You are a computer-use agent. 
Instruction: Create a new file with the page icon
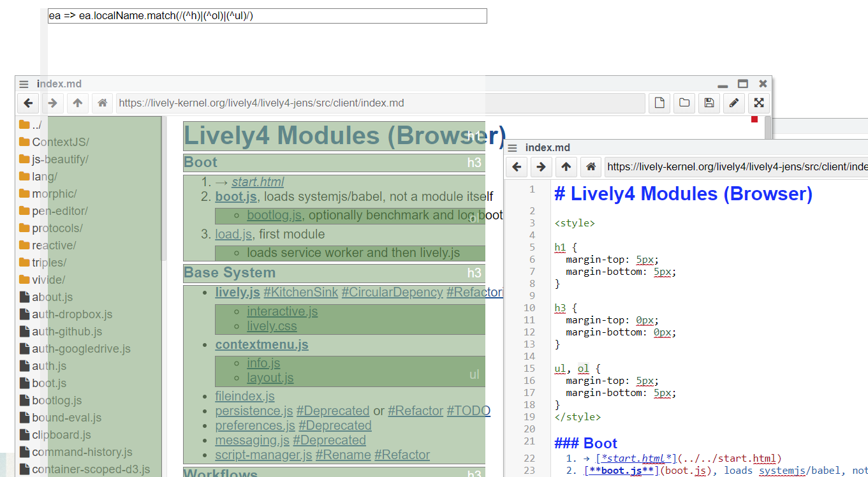click(x=660, y=103)
